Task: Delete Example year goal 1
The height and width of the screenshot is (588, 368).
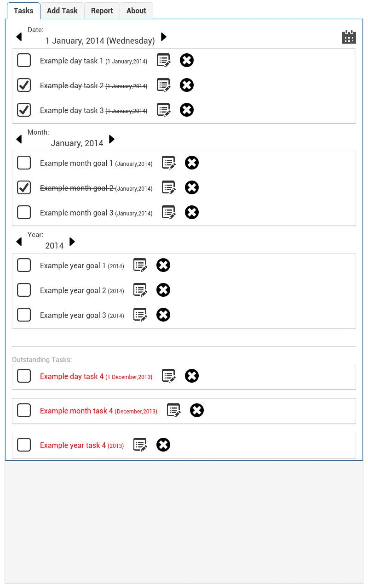Action: (163, 265)
